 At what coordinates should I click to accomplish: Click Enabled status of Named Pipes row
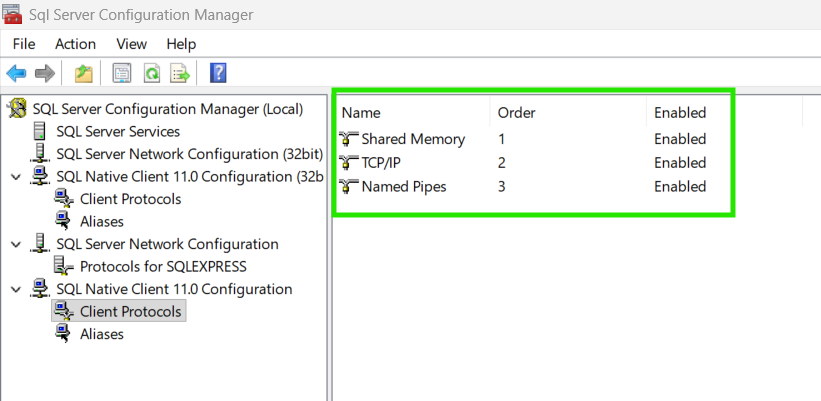click(x=680, y=187)
